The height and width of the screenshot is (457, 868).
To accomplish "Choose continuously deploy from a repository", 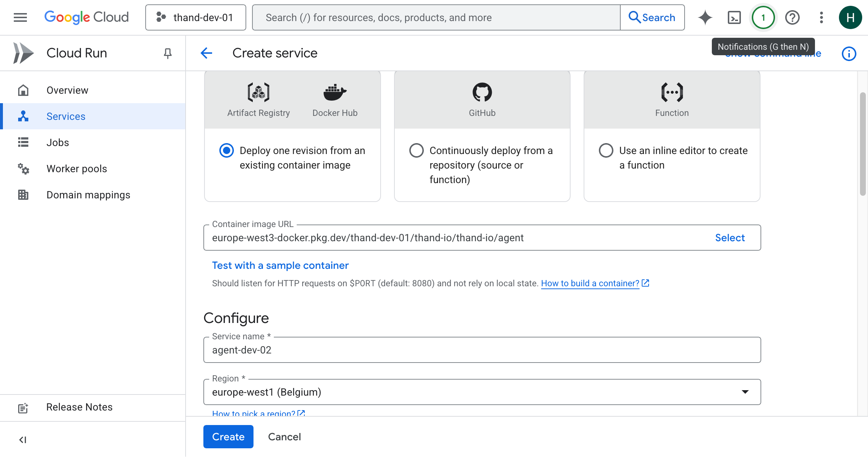I will 416,150.
